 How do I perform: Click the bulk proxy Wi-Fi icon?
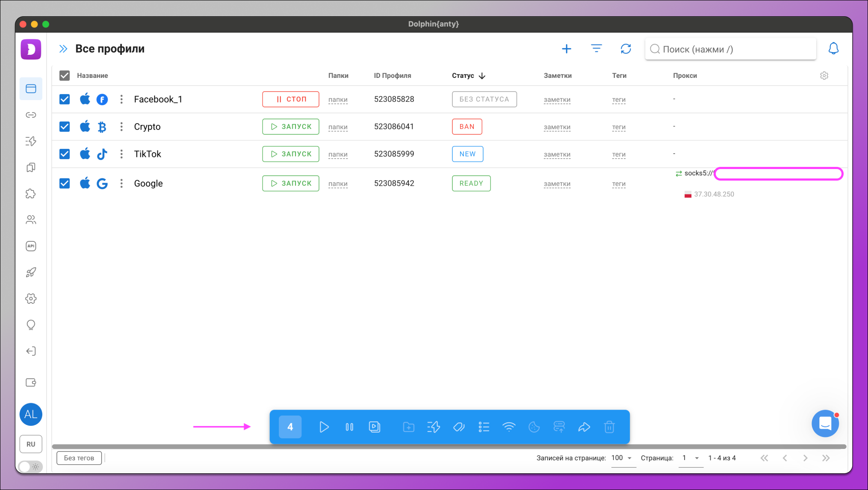[509, 427]
